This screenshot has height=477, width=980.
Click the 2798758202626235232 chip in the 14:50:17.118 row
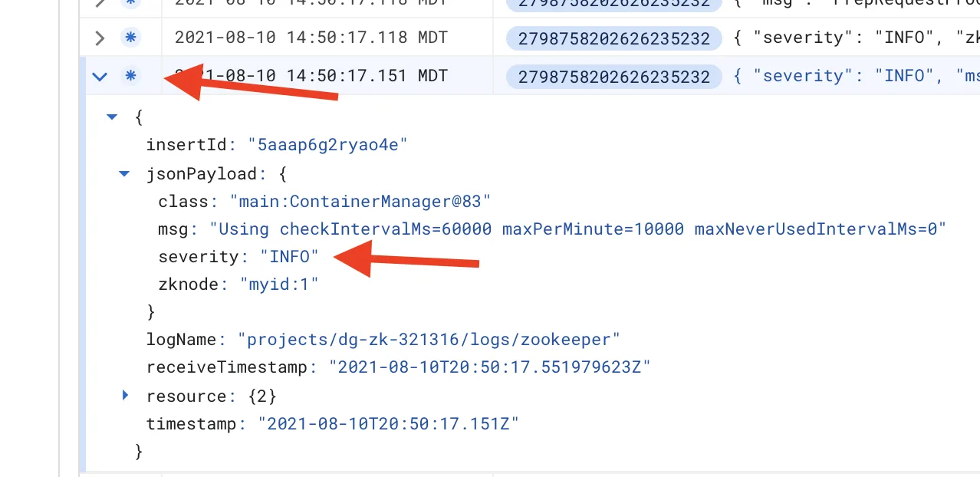(614, 38)
